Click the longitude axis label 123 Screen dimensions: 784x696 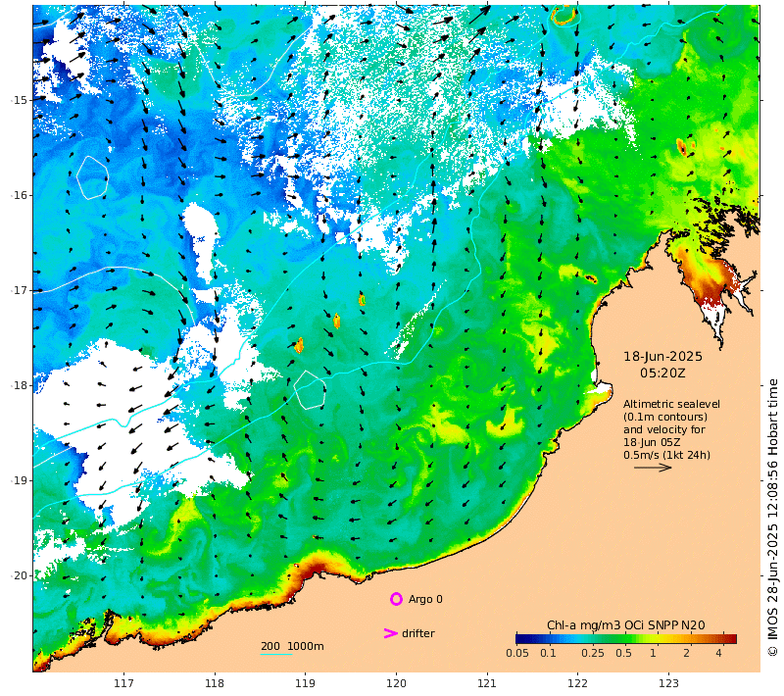click(x=668, y=683)
